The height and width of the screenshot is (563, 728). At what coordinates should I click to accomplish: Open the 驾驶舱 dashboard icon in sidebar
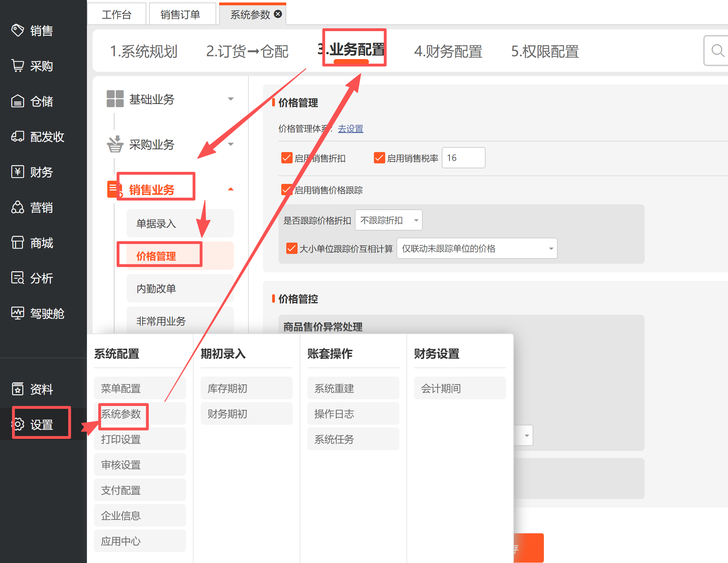(18, 313)
